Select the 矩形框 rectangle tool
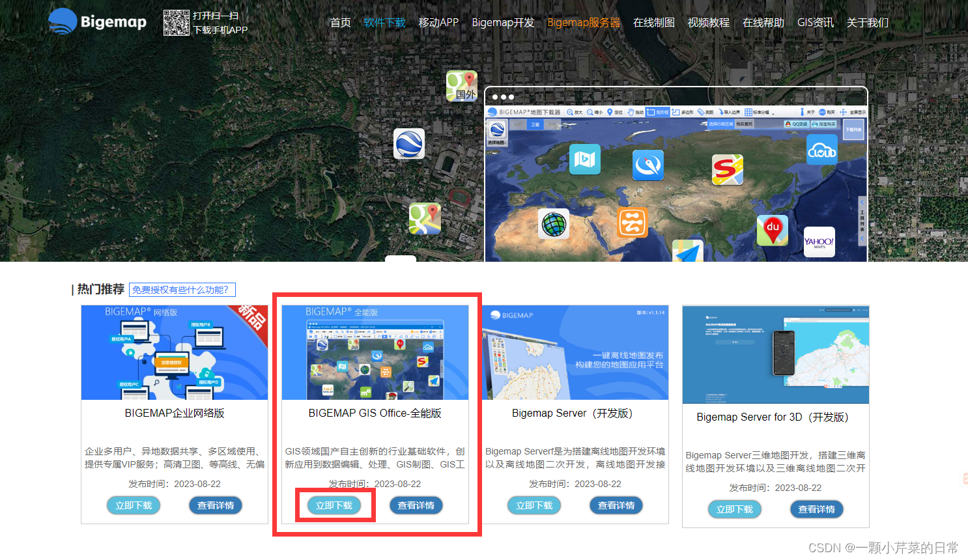This screenshot has height=560, width=968. click(658, 112)
